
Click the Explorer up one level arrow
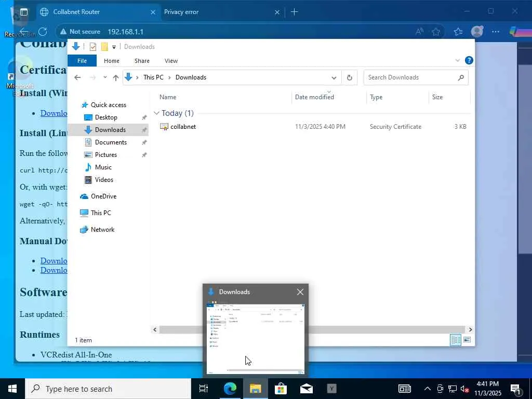(x=116, y=78)
